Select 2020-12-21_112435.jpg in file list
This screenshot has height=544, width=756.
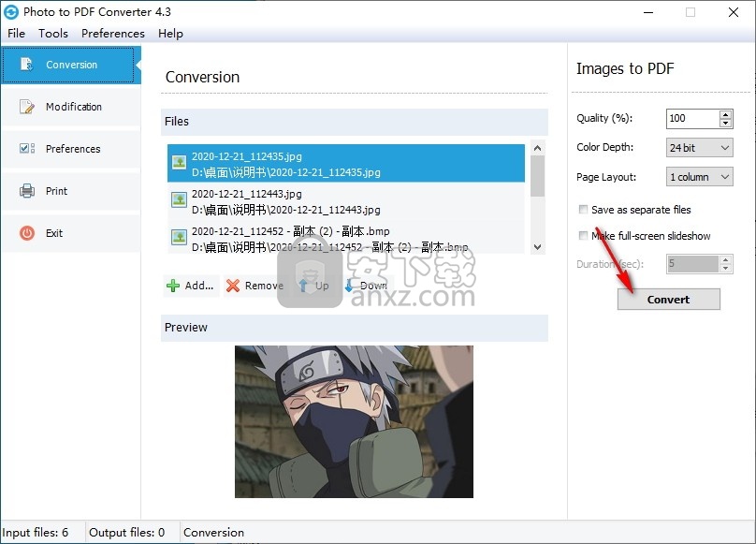coord(346,163)
